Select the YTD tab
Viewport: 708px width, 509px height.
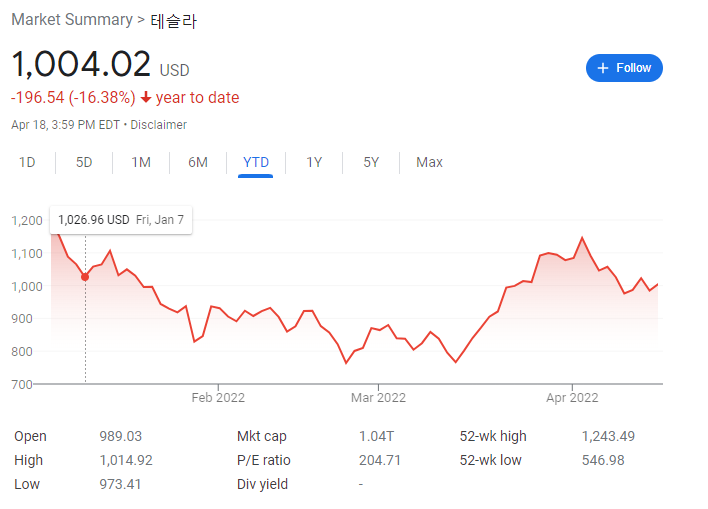pos(256,162)
